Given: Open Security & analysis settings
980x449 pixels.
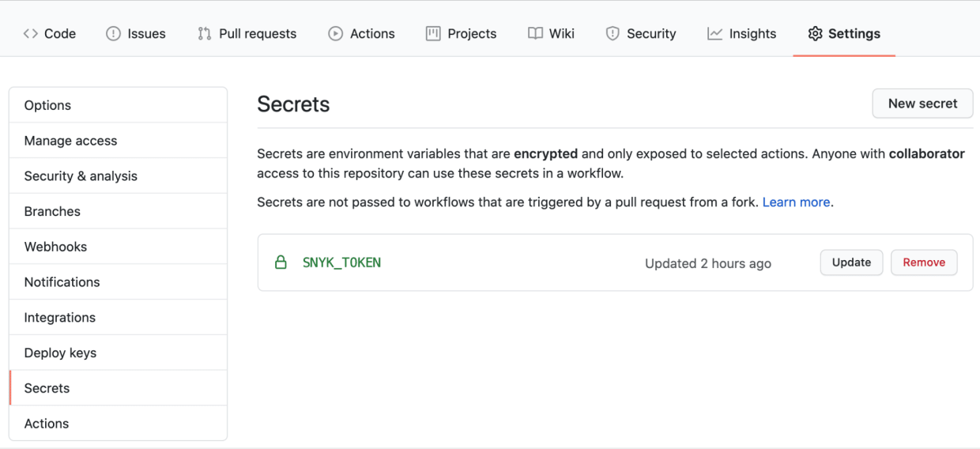Looking at the screenshot, I should 119,176.
